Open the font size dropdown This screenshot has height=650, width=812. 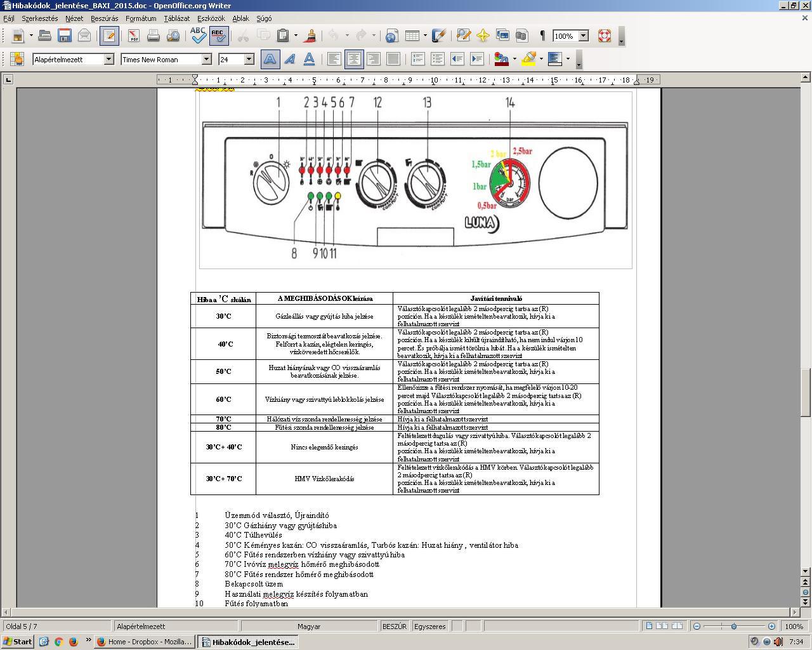pos(249,59)
